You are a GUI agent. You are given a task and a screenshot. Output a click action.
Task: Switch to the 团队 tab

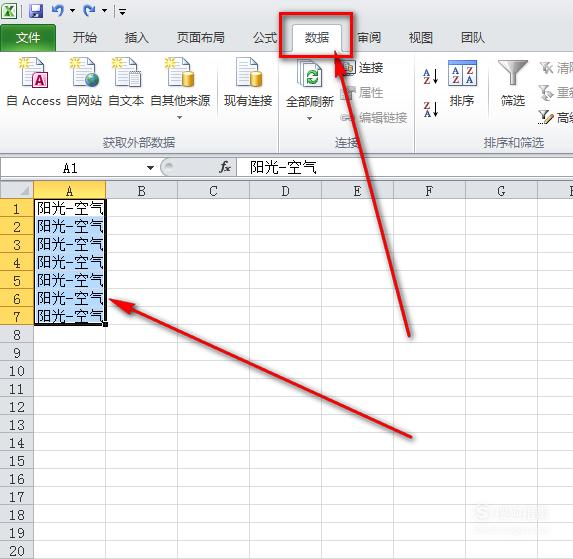coord(473,38)
